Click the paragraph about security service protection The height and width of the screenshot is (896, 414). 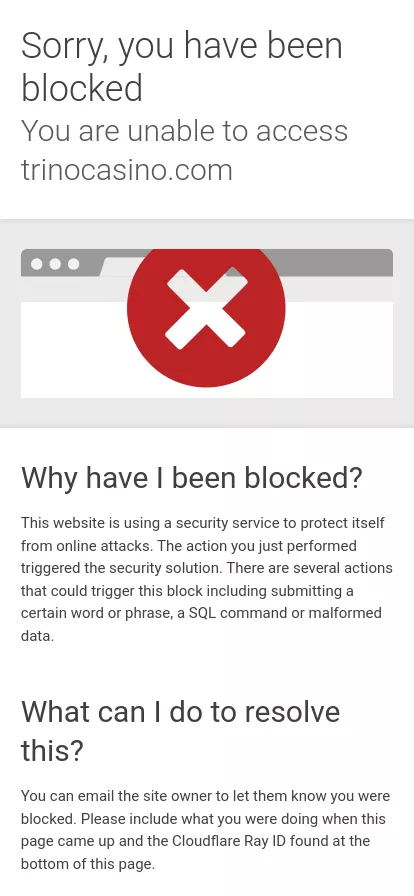[207, 579]
